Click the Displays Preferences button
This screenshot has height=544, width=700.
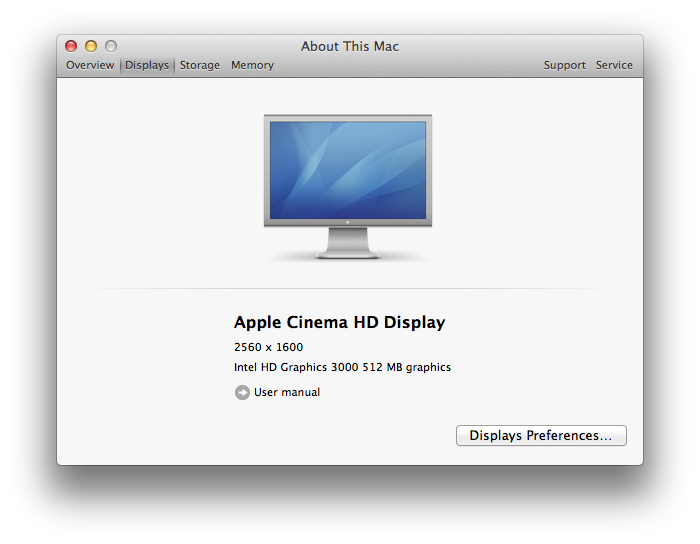point(541,435)
